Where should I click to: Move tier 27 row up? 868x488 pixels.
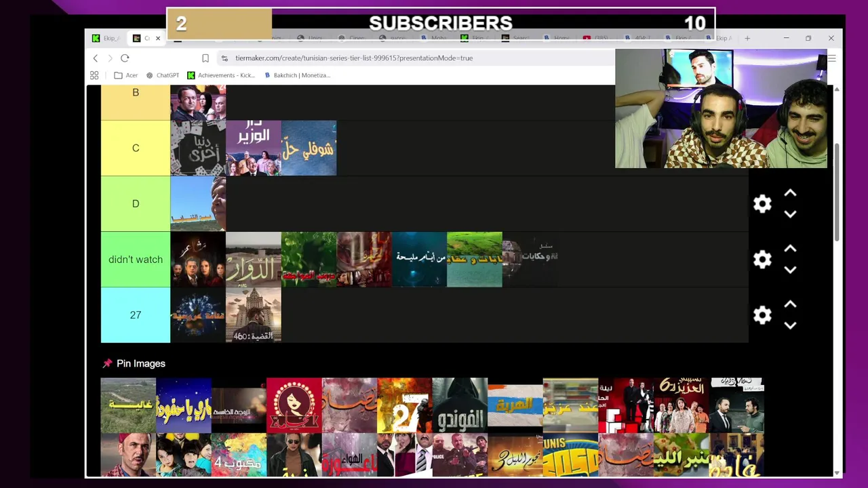(x=790, y=305)
